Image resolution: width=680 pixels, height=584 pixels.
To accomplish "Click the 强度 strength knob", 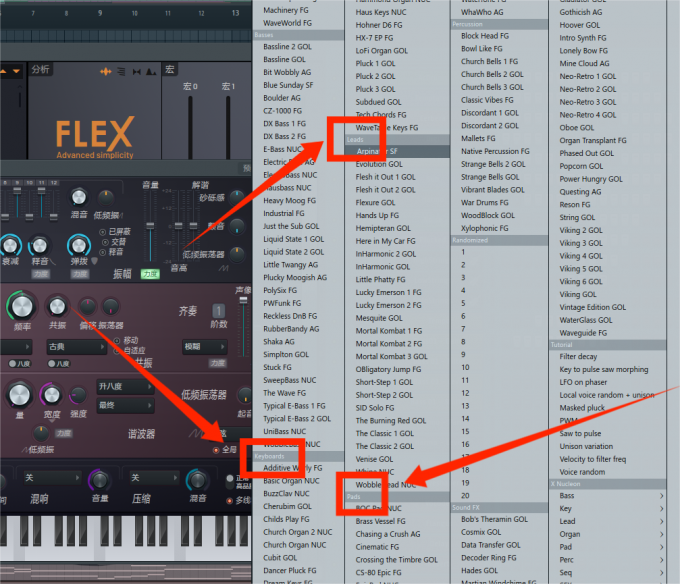I will tap(78, 395).
